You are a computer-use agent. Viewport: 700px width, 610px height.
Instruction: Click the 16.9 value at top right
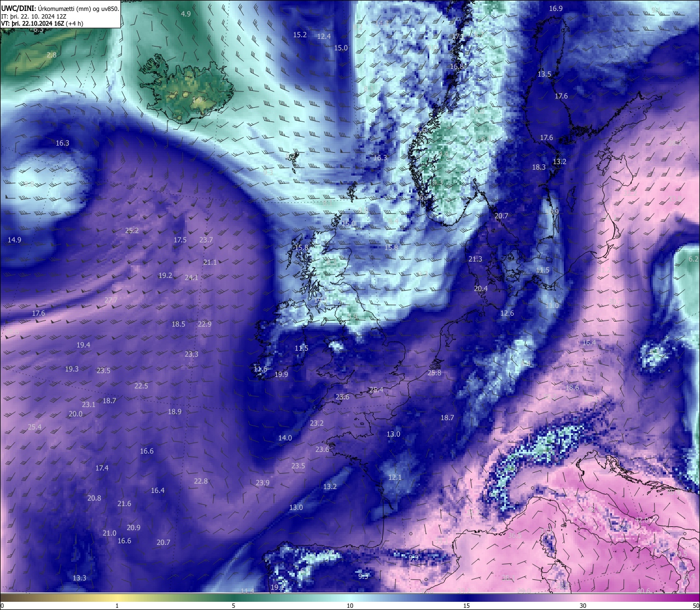(556, 8)
